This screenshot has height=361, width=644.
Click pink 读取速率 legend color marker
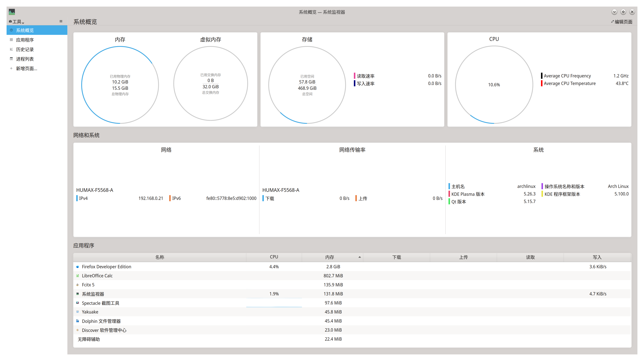pos(355,76)
